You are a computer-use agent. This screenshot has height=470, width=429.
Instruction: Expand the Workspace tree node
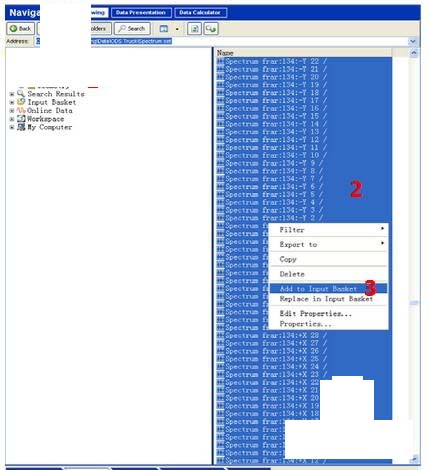(x=12, y=119)
